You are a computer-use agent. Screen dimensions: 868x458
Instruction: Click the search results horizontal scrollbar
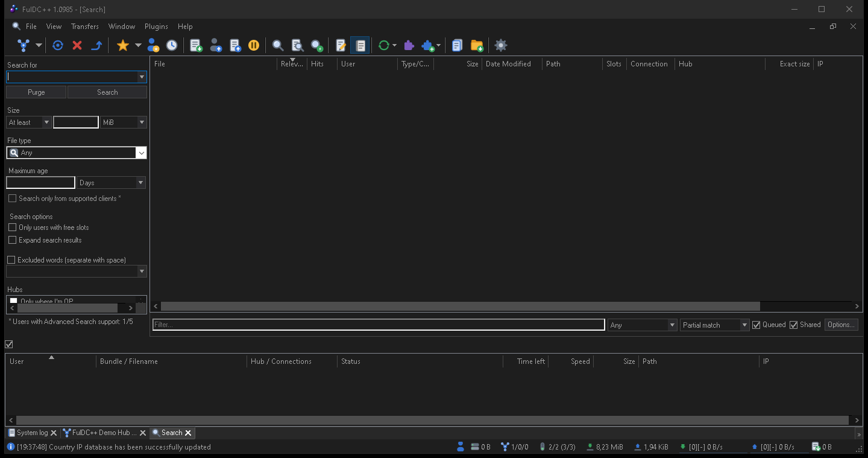click(x=461, y=307)
